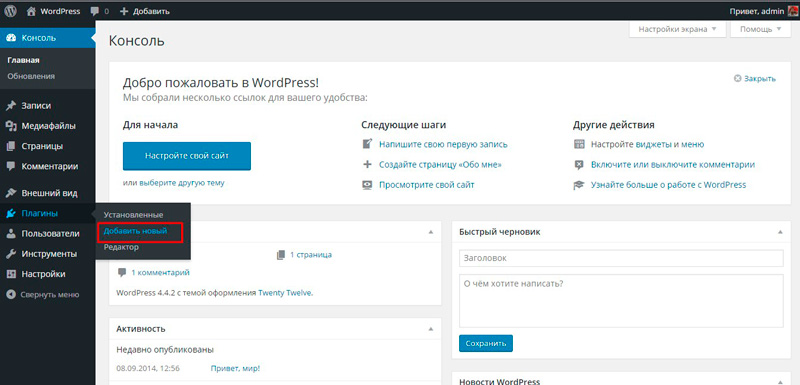Click the Инструменты wrench icon
The height and width of the screenshot is (385, 800).
click(11, 254)
